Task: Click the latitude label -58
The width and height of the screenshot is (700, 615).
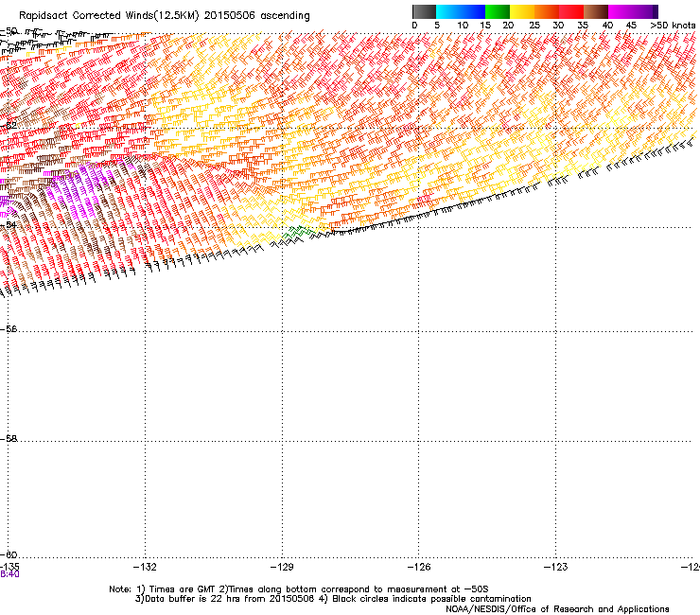Action: [9, 439]
